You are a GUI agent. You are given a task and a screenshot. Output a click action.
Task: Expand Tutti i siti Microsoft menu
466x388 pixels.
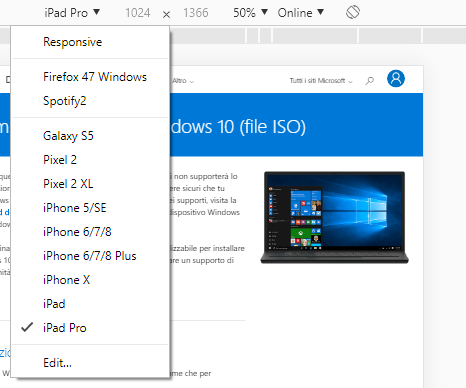click(321, 81)
